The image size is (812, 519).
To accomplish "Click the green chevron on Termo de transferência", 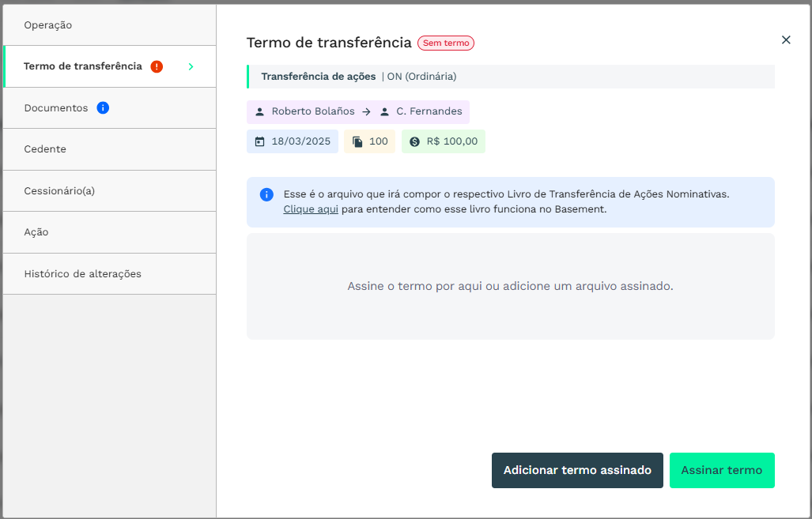I will (191, 66).
